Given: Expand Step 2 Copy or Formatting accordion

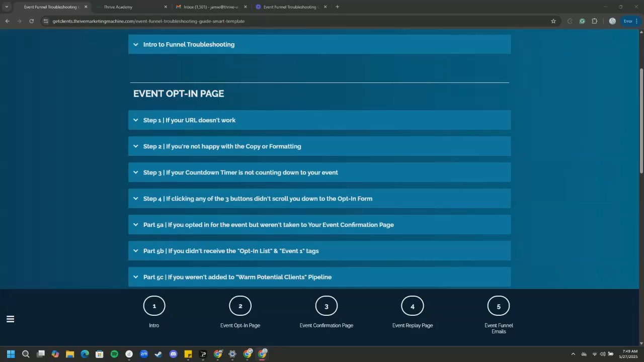Looking at the screenshot, I should 319,146.
